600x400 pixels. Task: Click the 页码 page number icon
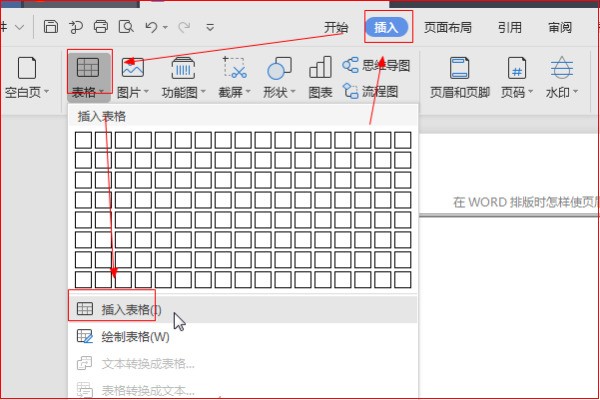[x=517, y=68]
